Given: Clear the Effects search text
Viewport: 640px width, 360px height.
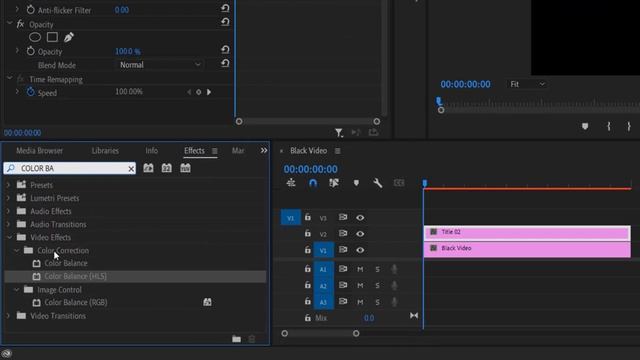Looking at the screenshot, I should (131, 169).
